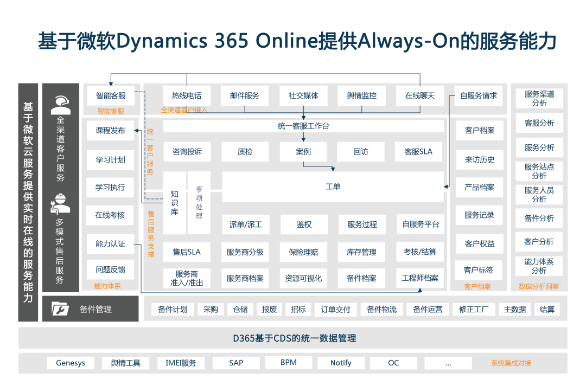Select the 保险理赔 box
586x392 pixels.
pyautogui.click(x=303, y=252)
